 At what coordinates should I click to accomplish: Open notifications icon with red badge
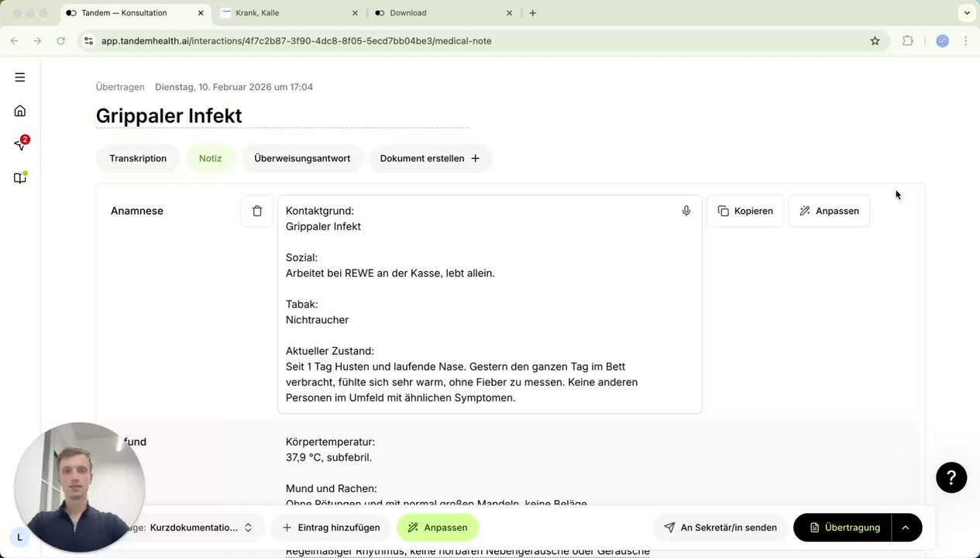coord(20,144)
